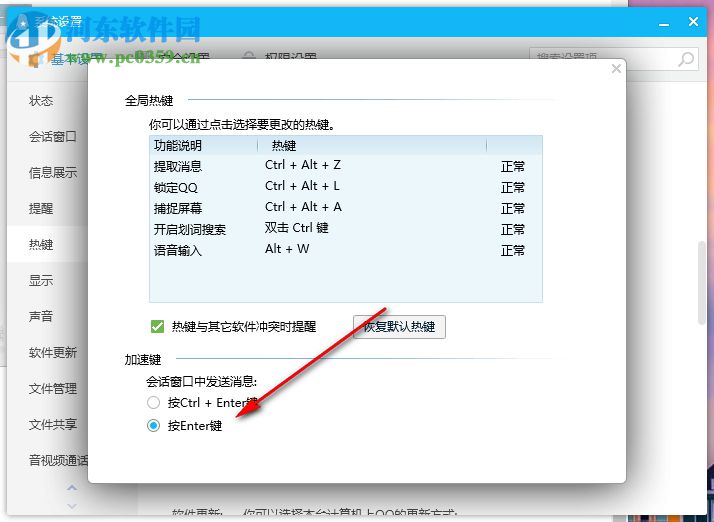Click 正常 status in the 语音输入 row

click(513, 250)
